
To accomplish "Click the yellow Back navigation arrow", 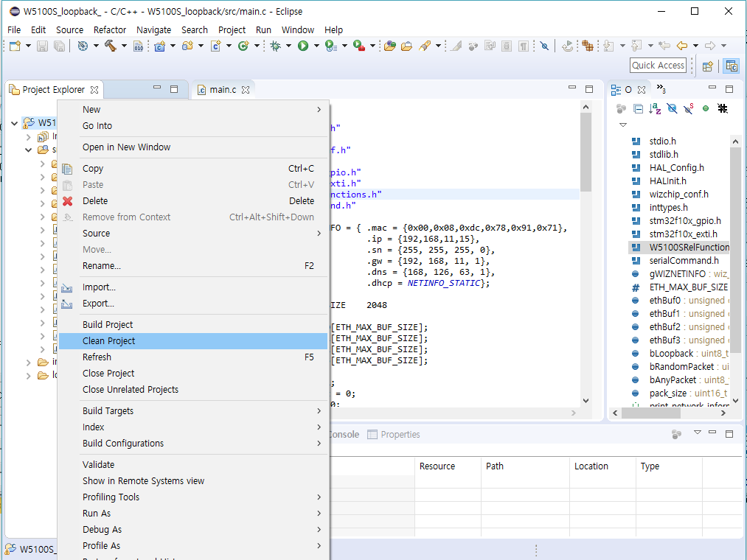I will click(682, 46).
